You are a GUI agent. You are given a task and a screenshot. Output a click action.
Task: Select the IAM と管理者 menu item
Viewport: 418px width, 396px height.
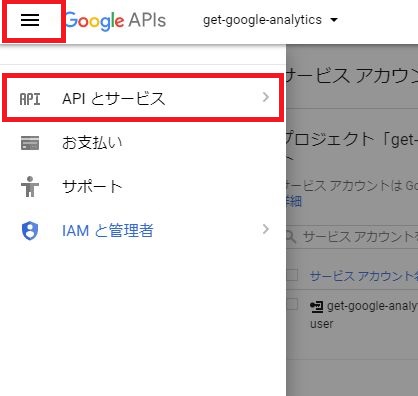point(143,230)
